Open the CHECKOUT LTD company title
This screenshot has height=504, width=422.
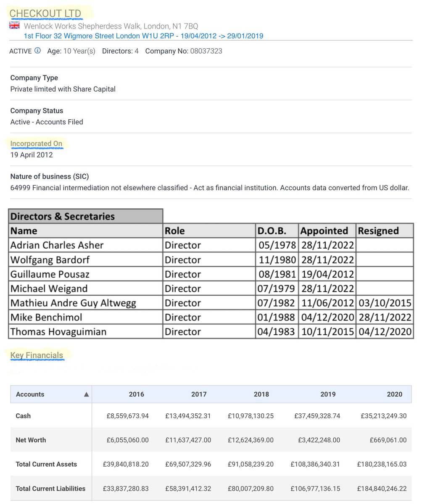45,13
